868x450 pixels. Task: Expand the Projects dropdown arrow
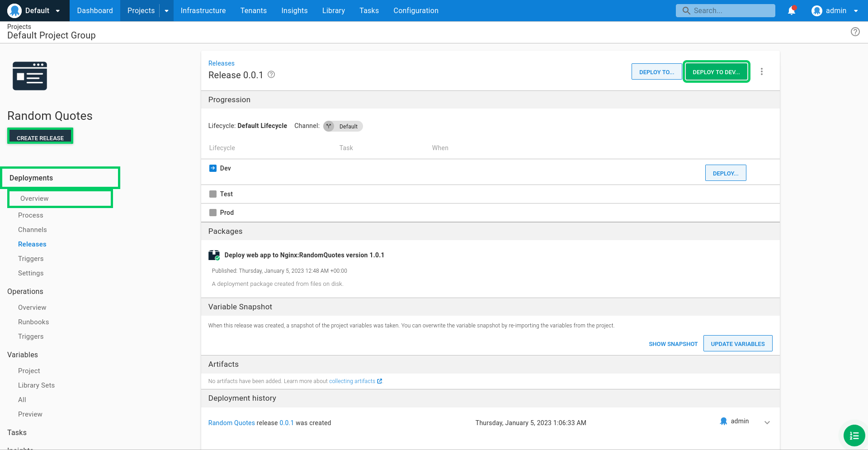point(166,11)
